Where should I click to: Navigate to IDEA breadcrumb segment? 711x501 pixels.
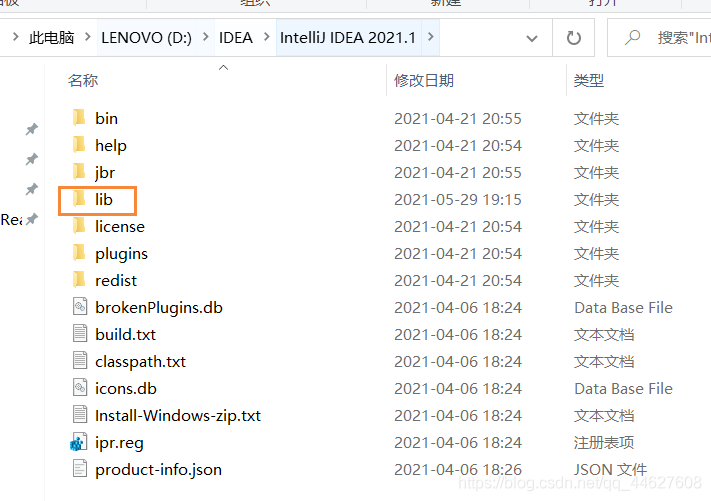point(236,38)
